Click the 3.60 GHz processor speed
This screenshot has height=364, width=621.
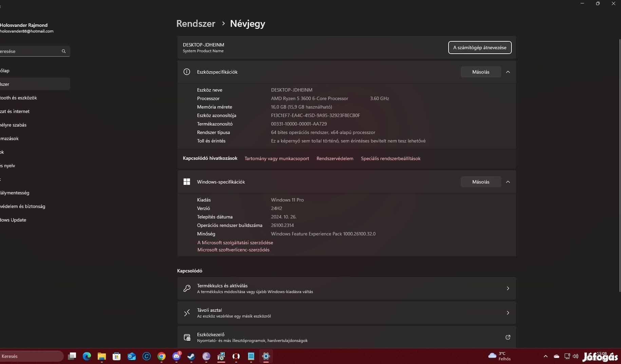[379, 98]
